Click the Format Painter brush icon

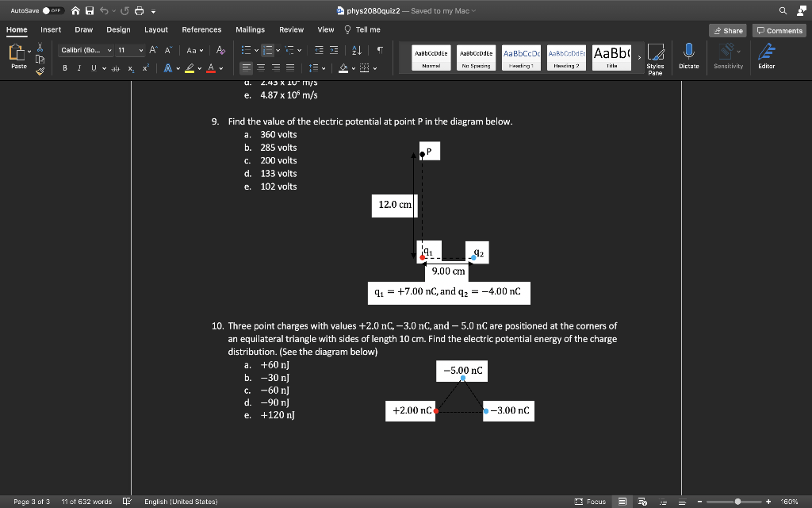(x=40, y=71)
